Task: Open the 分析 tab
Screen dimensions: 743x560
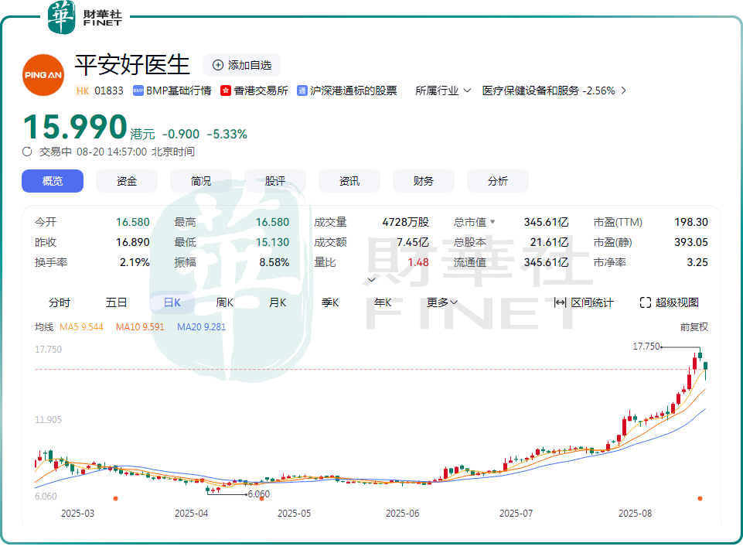Action: coord(498,181)
